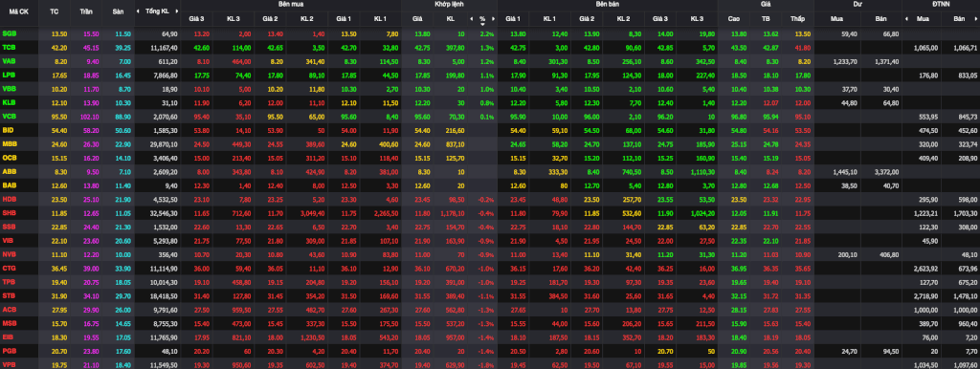Click the sort-down triangle under % header

[x=482, y=24]
